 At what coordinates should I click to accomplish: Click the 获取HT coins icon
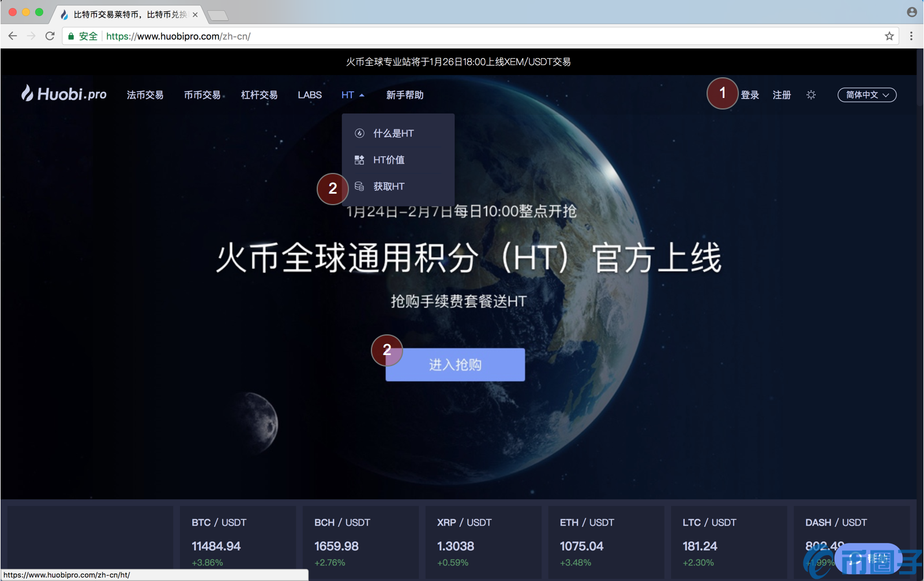click(x=359, y=186)
